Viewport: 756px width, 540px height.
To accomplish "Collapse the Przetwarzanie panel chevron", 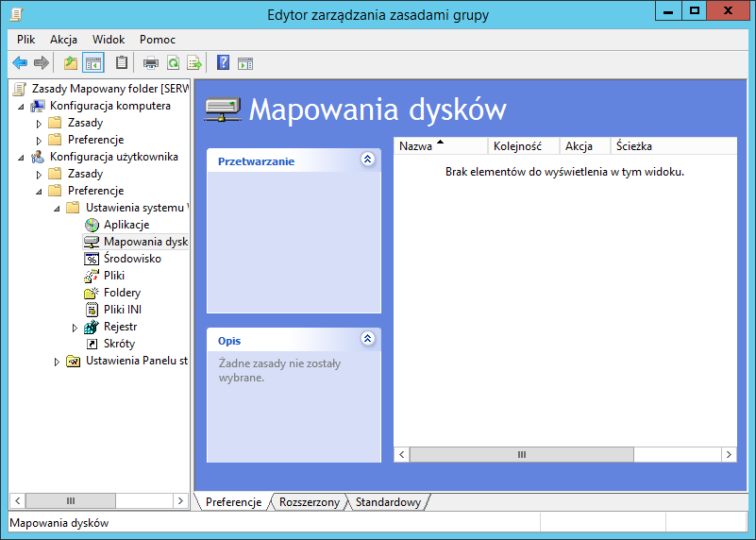I will click(367, 160).
